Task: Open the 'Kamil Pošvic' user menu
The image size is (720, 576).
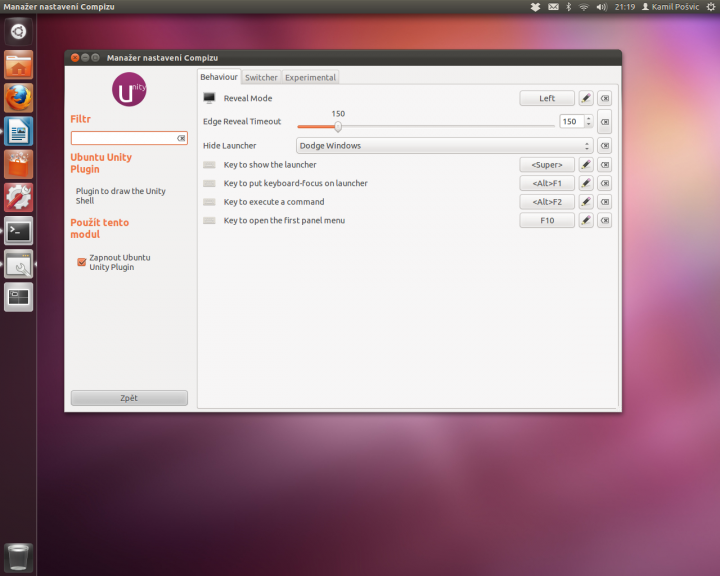Action: click(671, 7)
